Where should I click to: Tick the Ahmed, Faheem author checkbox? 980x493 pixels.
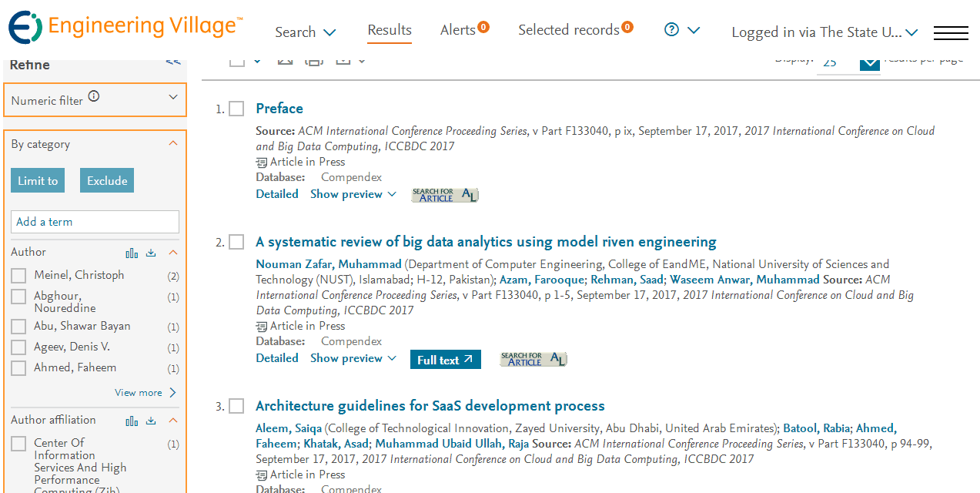coord(18,368)
